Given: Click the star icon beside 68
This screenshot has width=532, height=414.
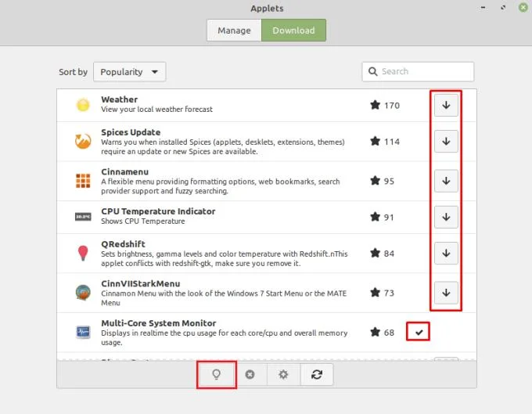Looking at the screenshot, I should pyautogui.click(x=375, y=332).
